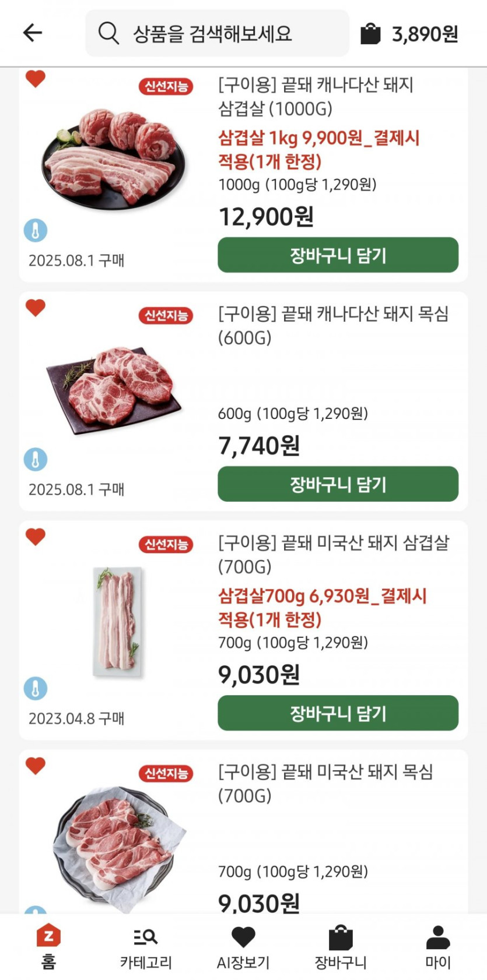Tap the thermometer icon on Canadian 목심 item
This screenshot has width=487, height=980.
[x=36, y=459]
